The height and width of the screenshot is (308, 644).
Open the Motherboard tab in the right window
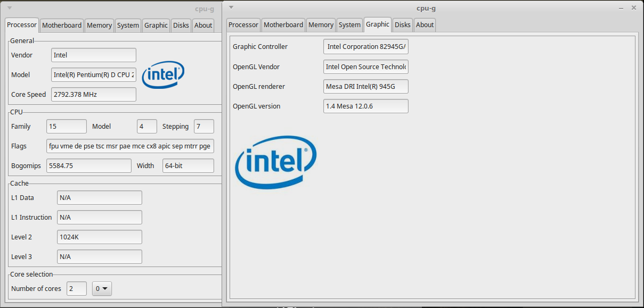[x=283, y=25]
